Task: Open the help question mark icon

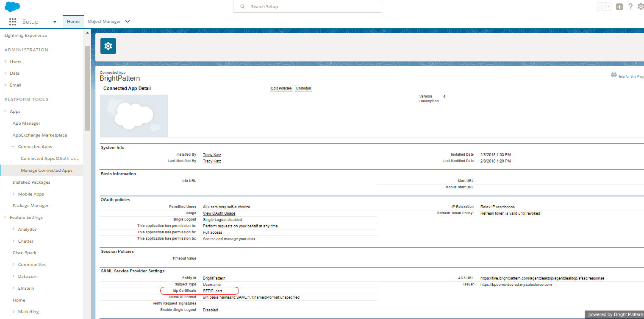Action: point(630,7)
